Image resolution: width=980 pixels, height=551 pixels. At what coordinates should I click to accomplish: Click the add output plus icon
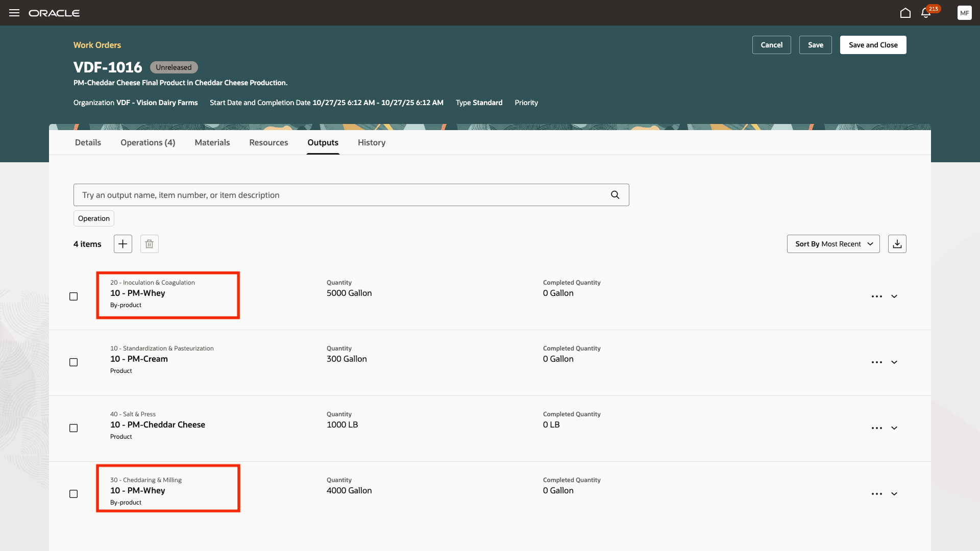pyautogui.click(x=122, y=244)
